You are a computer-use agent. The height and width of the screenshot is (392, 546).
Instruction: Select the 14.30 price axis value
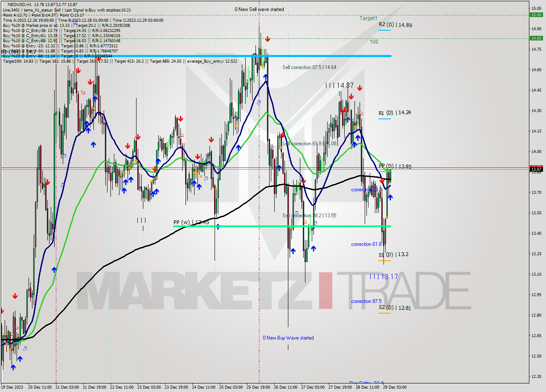point(536,110)
